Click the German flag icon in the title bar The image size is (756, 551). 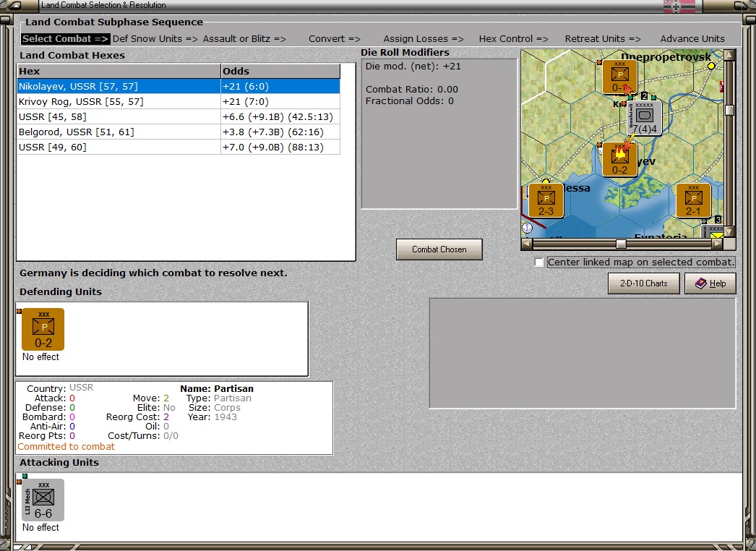click(679, 6)
